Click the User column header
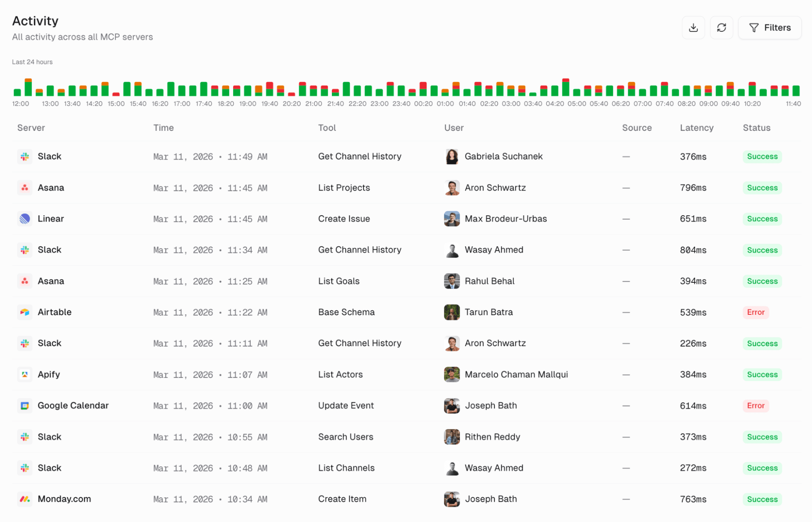The image size is (812, 522). tap(454, 128)
